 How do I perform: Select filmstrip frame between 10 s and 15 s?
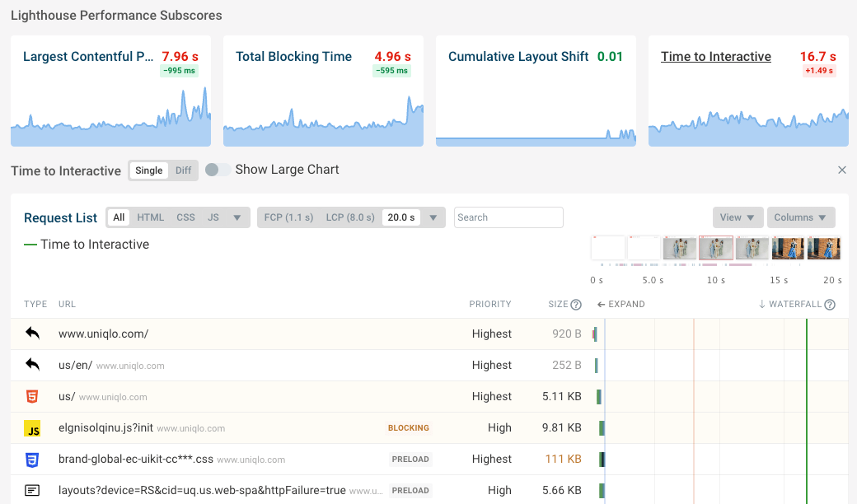coord(752,248)
